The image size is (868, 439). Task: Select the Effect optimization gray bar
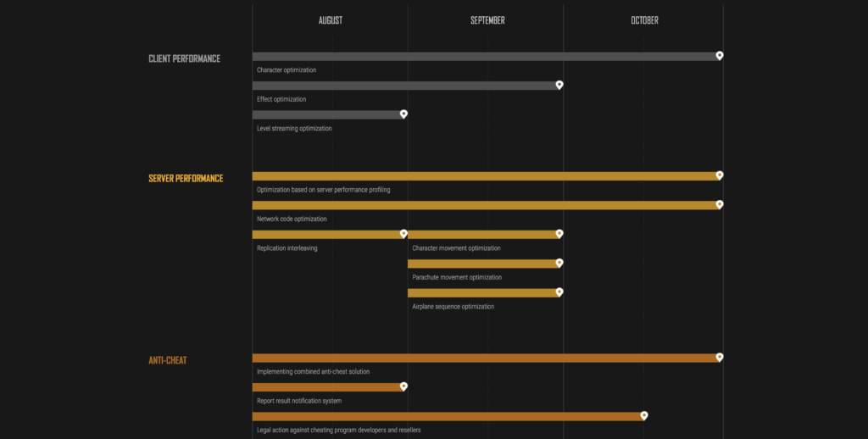404,86
